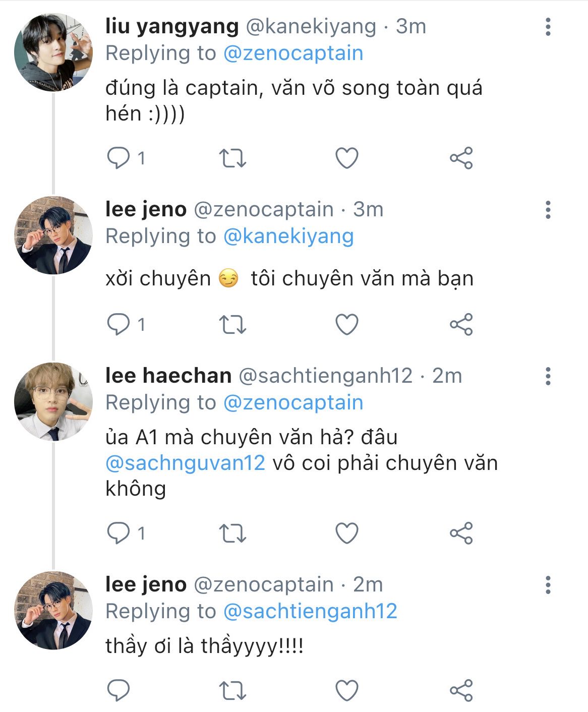The width and height of the screenshot is (588, 712).
Task: Open lee haechan's profile picture
Action: [x=53, y=401]
